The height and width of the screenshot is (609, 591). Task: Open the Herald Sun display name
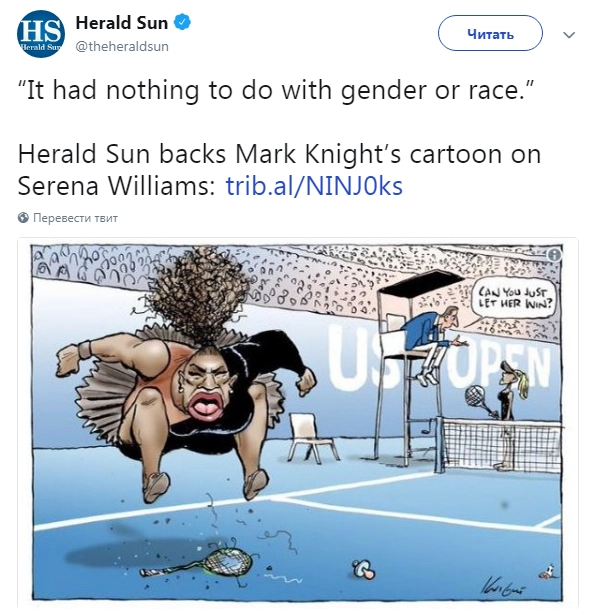(x=122, y=23)
